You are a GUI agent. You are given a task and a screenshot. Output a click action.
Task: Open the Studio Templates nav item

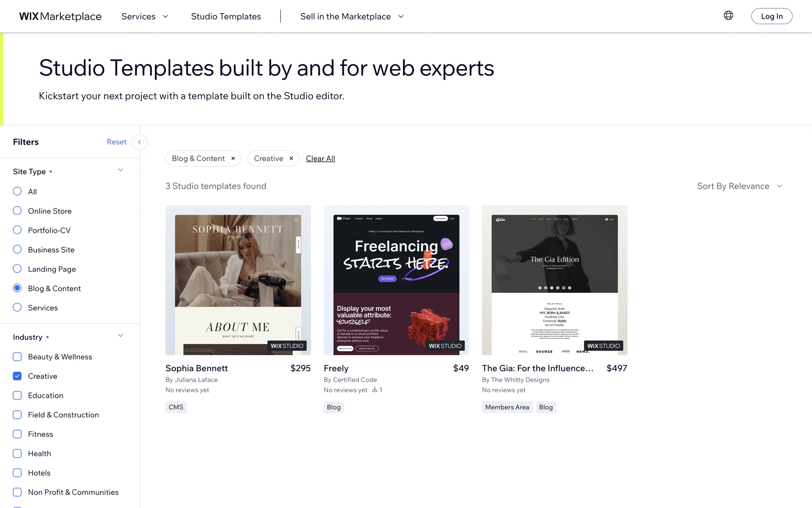[x=226, y=17]
